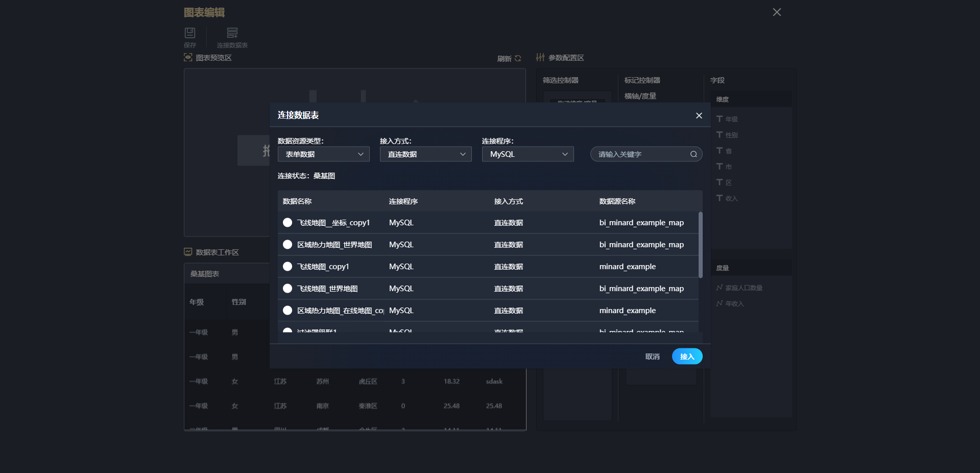Click the vertical scrollbar of data table list
This screenshot has width=980, height=473.
(x=701, y=245)
